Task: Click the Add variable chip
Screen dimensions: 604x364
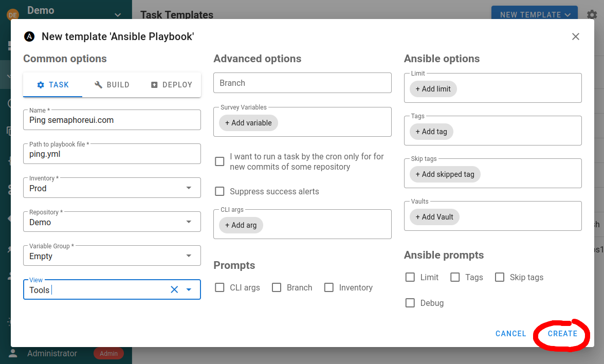Action: point(248,123)
